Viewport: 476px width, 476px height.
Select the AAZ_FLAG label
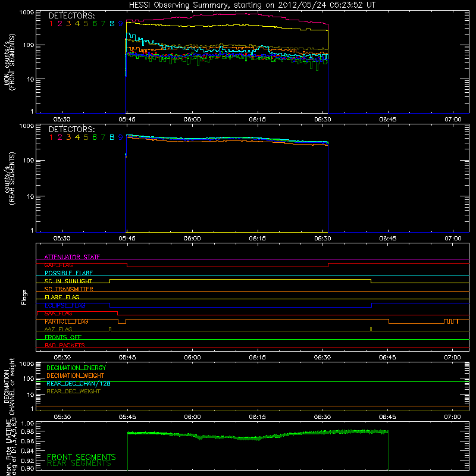point(58,329)
